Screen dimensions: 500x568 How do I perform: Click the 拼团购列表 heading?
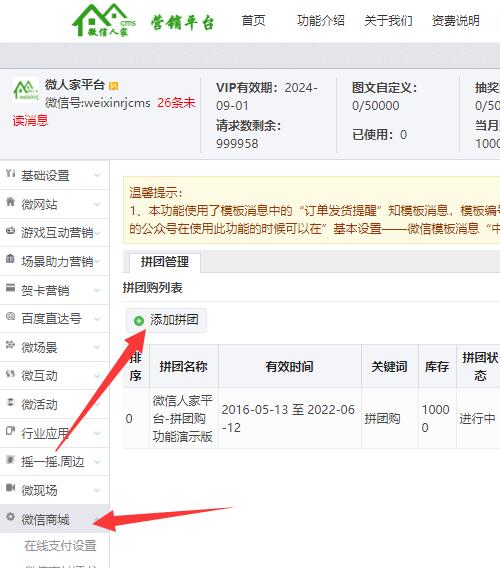coord(153,288)
